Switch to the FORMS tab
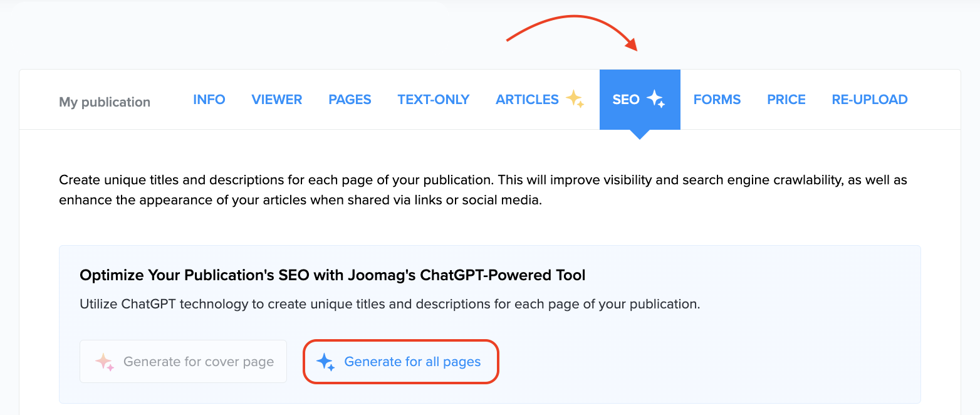 pyautogui.click(x=717, y=100)
